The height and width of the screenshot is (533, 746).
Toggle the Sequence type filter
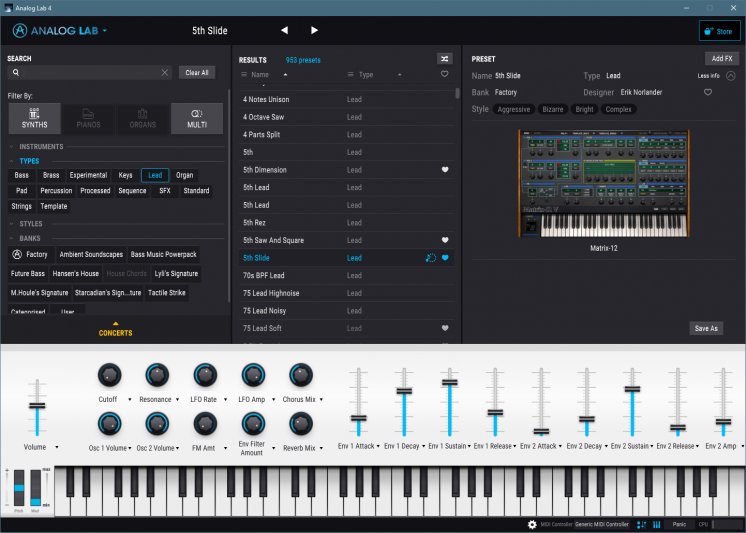pos(132,191)
